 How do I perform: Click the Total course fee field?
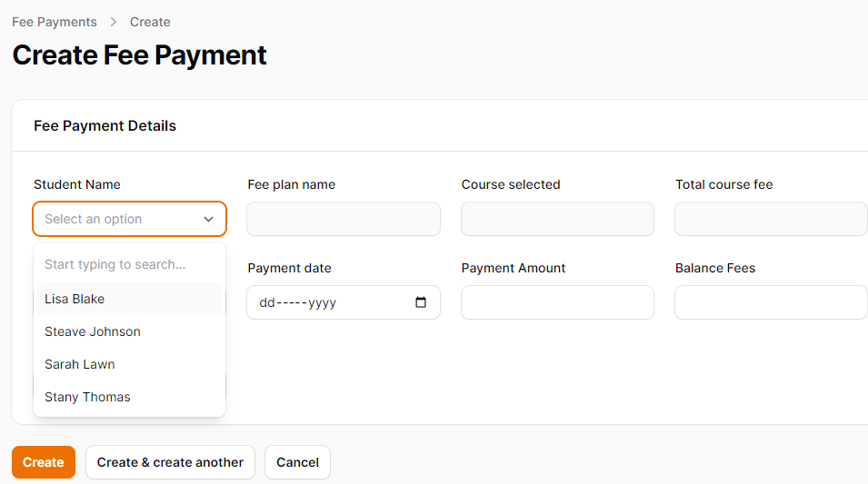pyautogui.click(x=771, y=219)
